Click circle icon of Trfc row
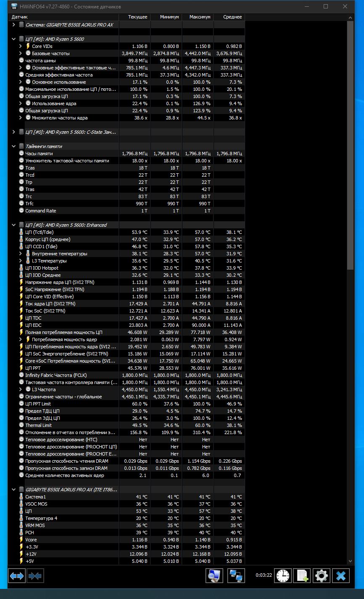Viewport: 364px width, 599px height. (21, 204)
